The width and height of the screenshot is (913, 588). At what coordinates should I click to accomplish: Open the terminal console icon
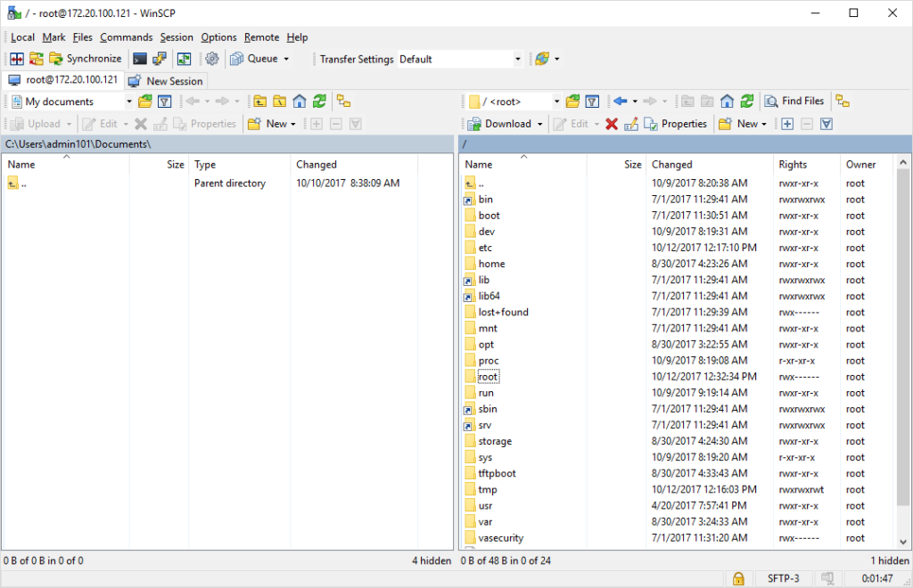pos(140,59)
